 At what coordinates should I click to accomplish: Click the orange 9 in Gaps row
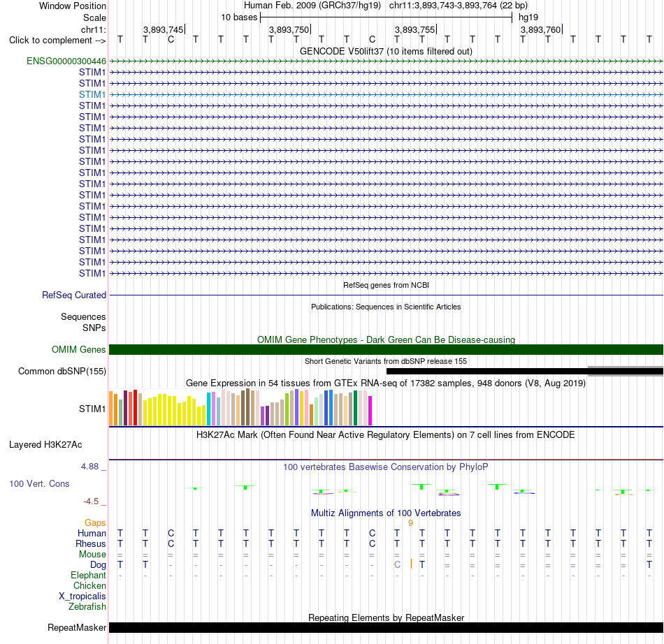pyautogui.click(x=410, y=523)
